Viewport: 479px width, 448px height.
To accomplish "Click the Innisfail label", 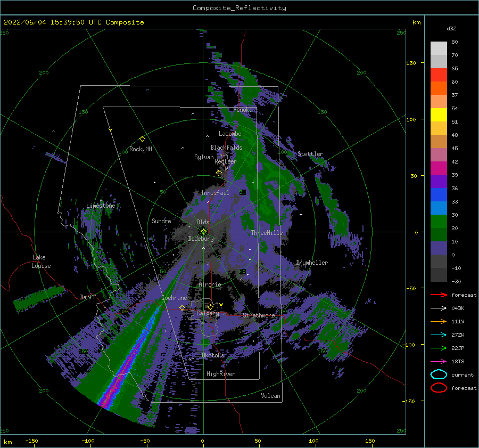I will click(215, 193).
